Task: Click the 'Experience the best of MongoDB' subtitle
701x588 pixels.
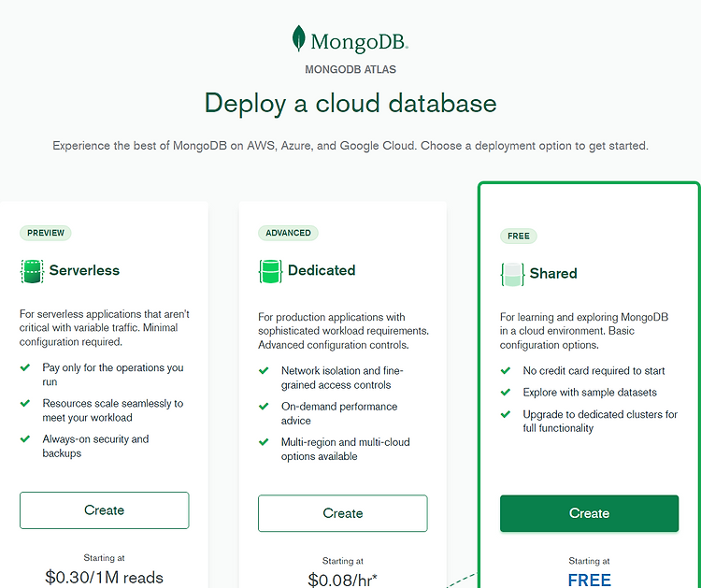Action: click(350, 146)
